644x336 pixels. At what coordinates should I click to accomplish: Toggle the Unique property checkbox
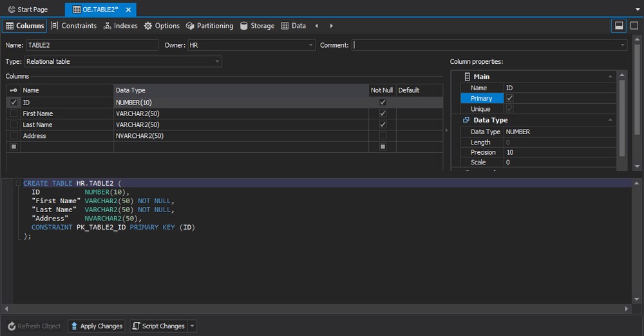point(509,109)
